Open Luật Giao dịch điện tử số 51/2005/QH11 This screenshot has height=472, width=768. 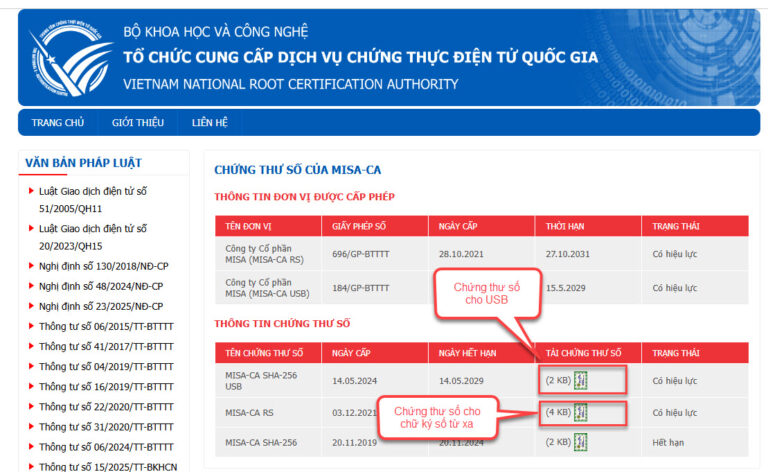93,200
